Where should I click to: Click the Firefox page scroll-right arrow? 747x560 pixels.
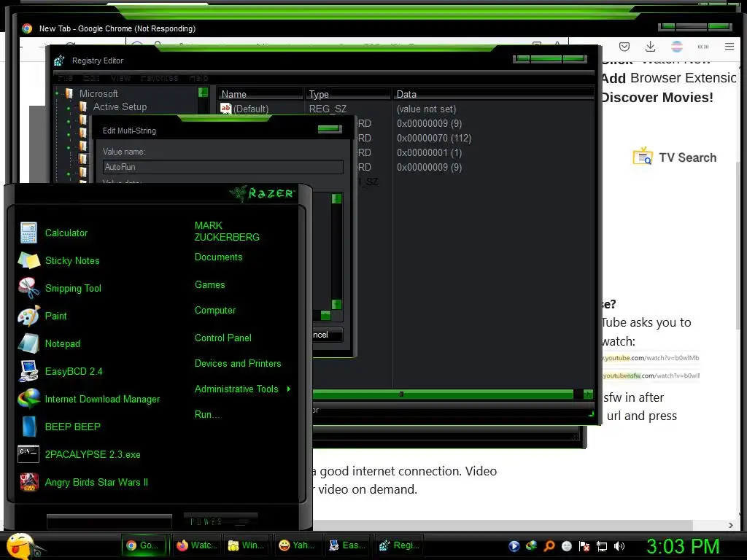(x=731, y=525)
